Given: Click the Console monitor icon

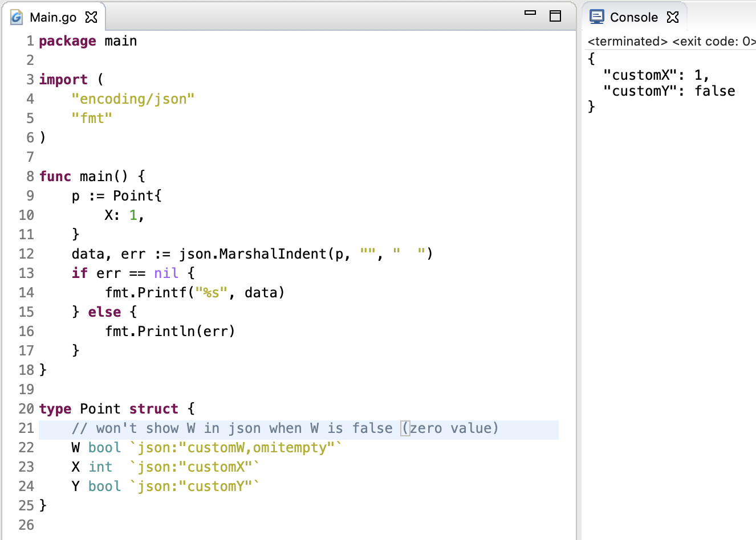Looking at the screenshot, I should click(x=597, y=17).
